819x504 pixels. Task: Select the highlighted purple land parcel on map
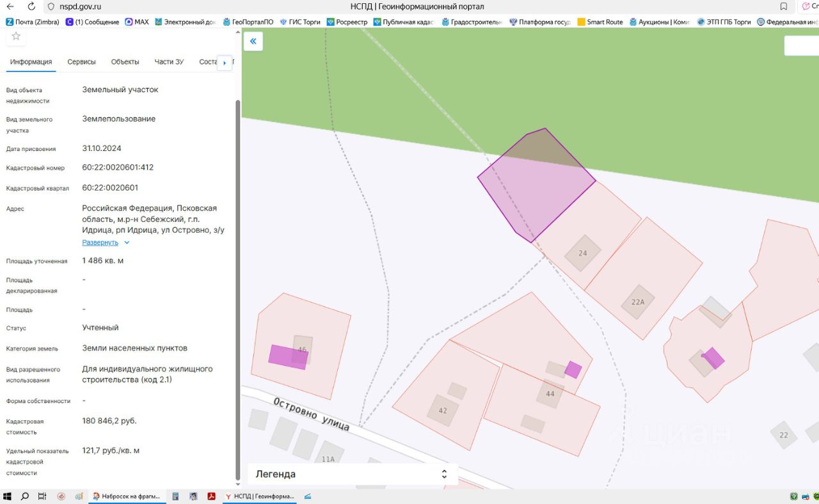tap(536, 185)
